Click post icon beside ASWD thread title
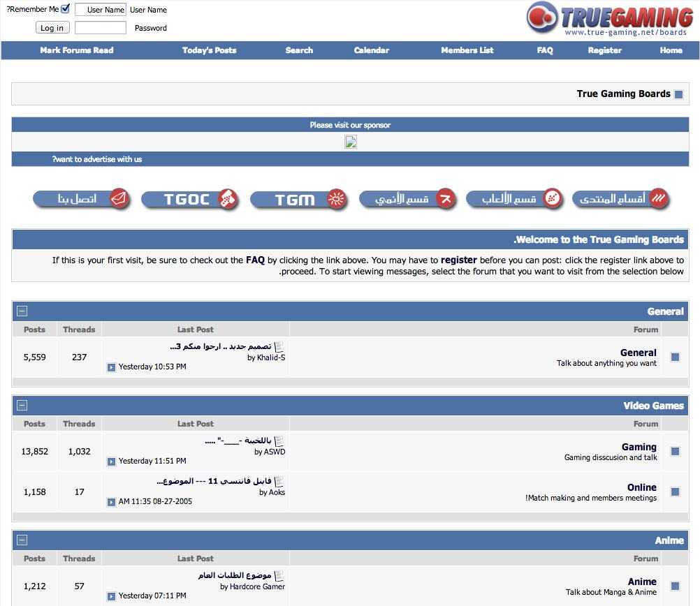The width and height of the screenshot is (700, 606). tap(279, 441)
